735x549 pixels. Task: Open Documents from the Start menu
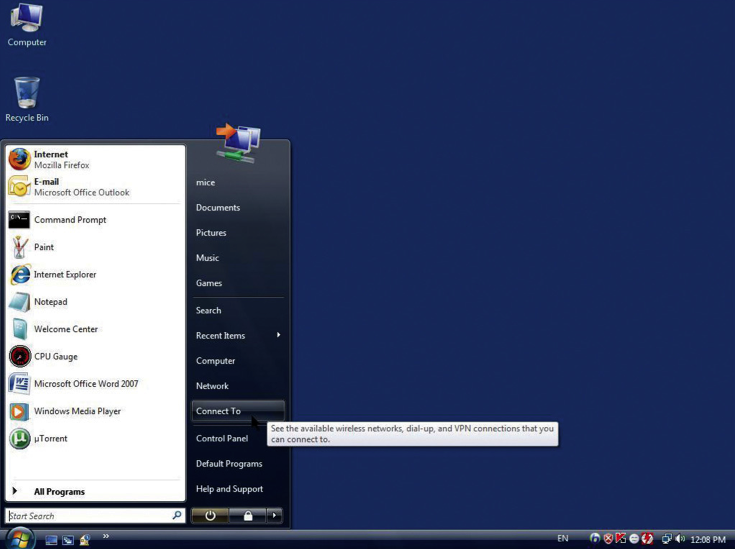tap(238, 208)
